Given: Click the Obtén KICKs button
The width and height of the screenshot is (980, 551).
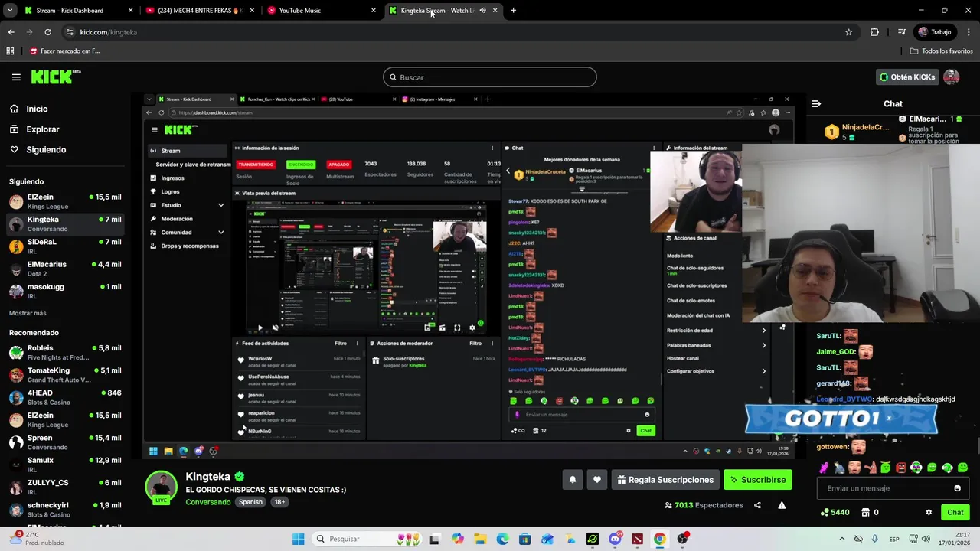Looking at the screenshot, I should 907,77.
